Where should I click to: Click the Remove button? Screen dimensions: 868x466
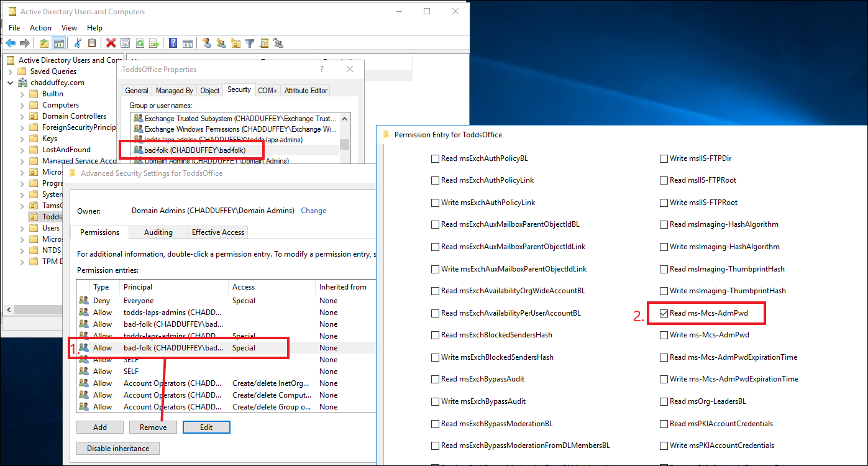(153, 427)
